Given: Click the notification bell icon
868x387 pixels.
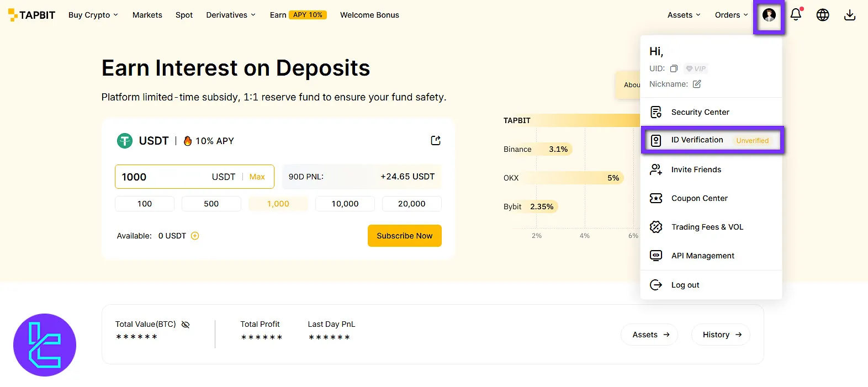Looking at the screenshot, I should pos(796,15).
